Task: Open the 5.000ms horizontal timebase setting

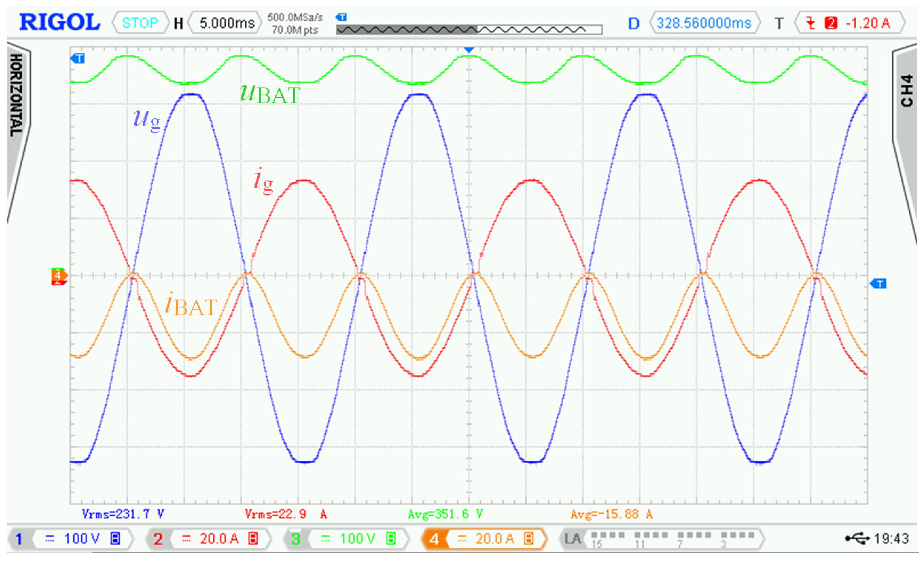Action: [x=226, y=23]
